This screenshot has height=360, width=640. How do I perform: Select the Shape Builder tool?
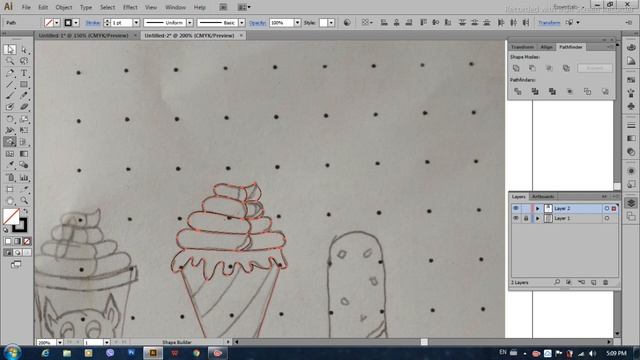[10, 142]
